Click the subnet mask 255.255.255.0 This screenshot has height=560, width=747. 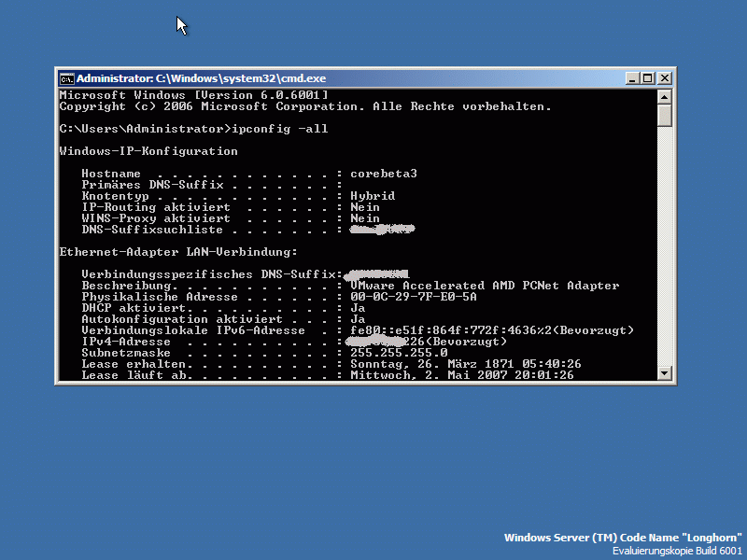click(x=399, y=353)
